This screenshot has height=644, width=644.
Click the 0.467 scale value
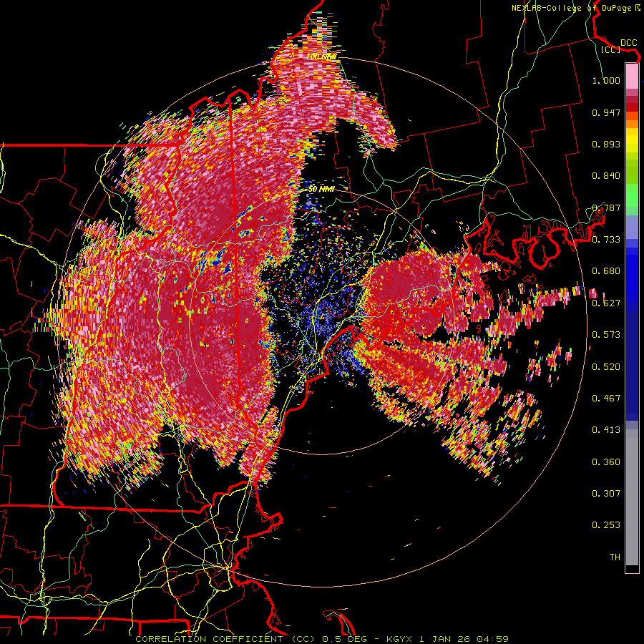pyautogui.click(x=606, y=399)
